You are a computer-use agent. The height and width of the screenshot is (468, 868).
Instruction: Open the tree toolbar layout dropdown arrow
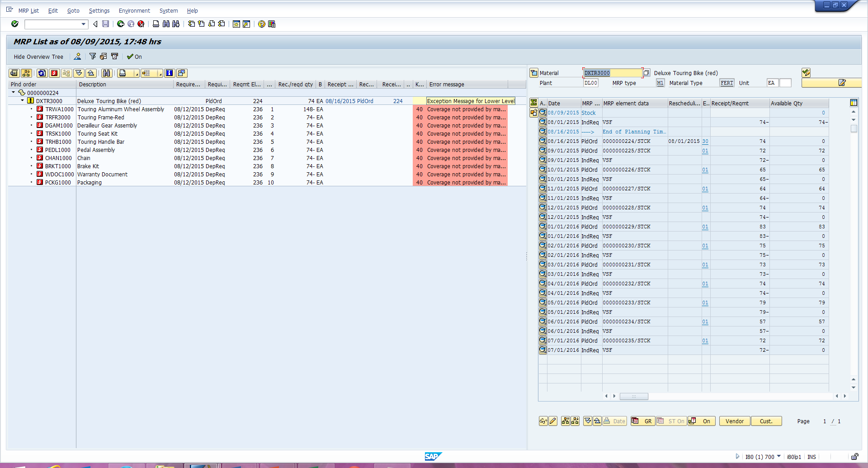pyautogui.click(x=160, y=74)
